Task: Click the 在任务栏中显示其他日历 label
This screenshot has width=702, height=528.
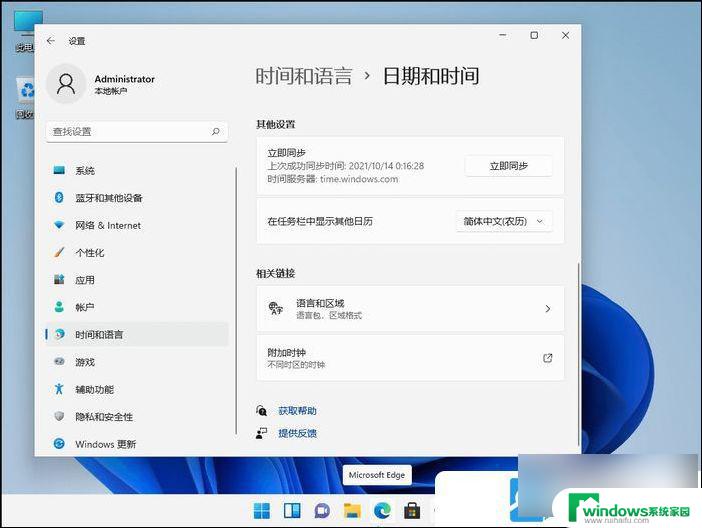Action: pos(320,221)
